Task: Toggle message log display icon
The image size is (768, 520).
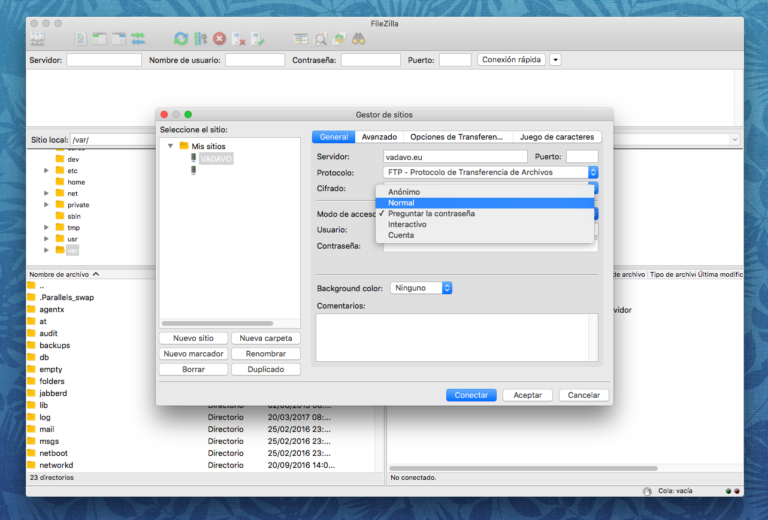Action: (x=81, y=39)
